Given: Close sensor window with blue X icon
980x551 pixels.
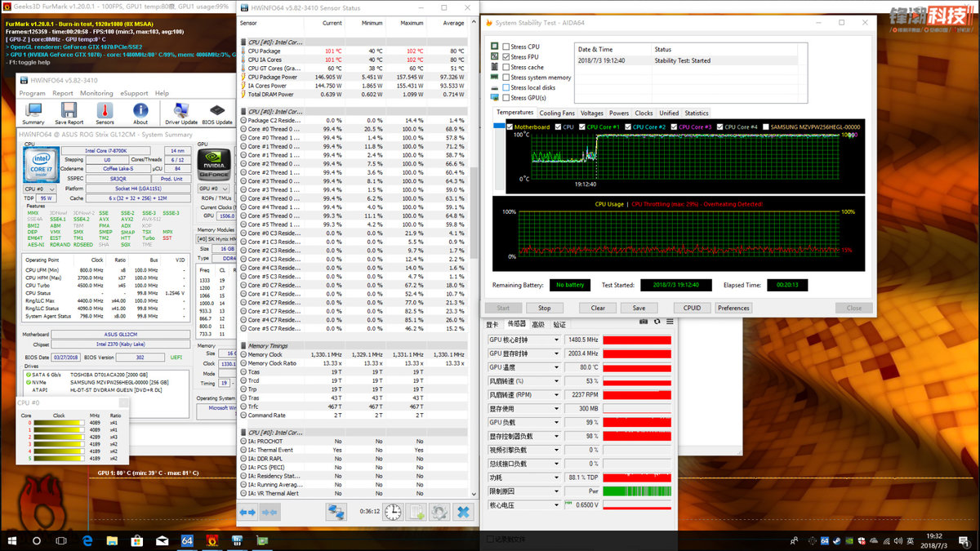Looking at the screenshot, I should [x=463, y=512].
